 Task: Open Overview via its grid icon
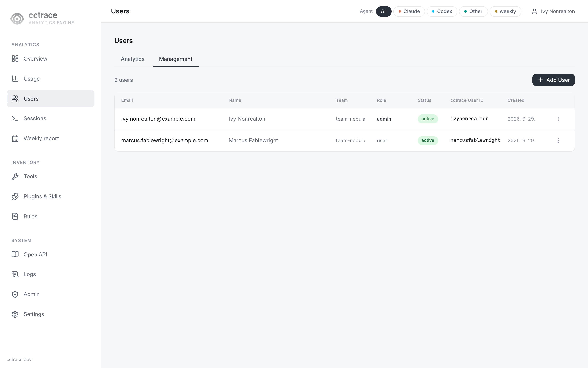tap(15, 59)
